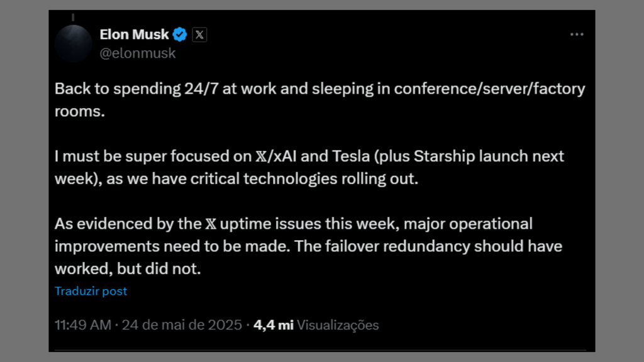This screenshot has height=362, width=644.
Task: Open the three-dot More options menu
Action: tap(577, 35)
